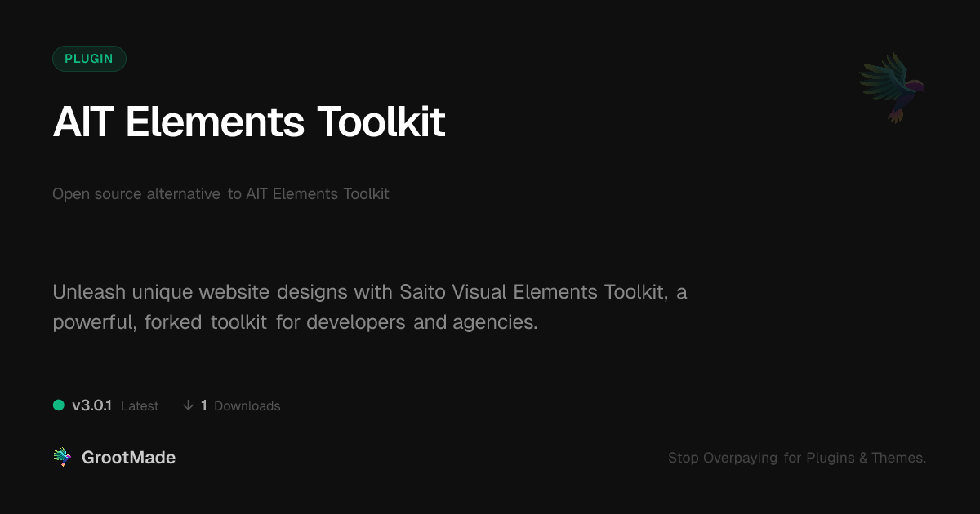Click the horizontal divider line above the footer
The width and height of the screenshot is (980, 514).
[x=490, y=432]
